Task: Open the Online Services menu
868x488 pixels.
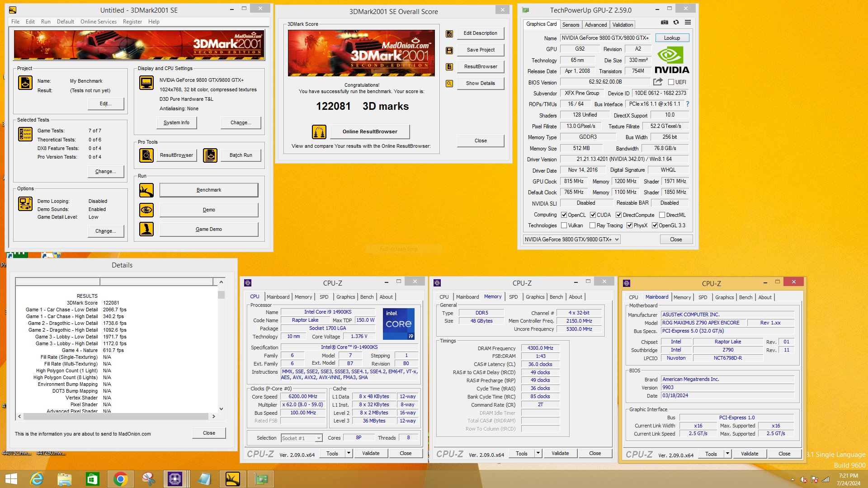Action: pyautogui.click(x=99, y=22)
